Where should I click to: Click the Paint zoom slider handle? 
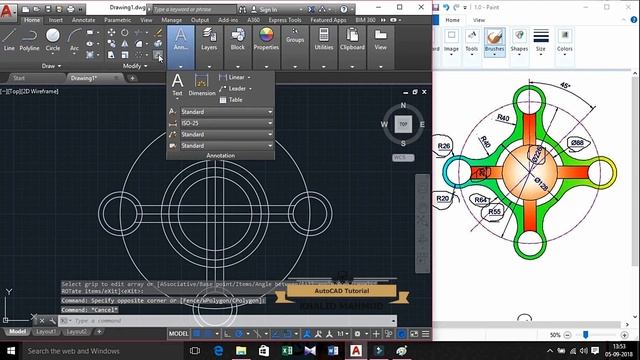point(586,335)
